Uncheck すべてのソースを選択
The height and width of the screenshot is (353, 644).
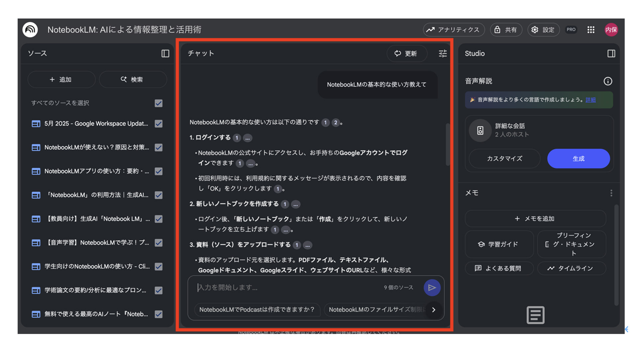coord(159,103)
